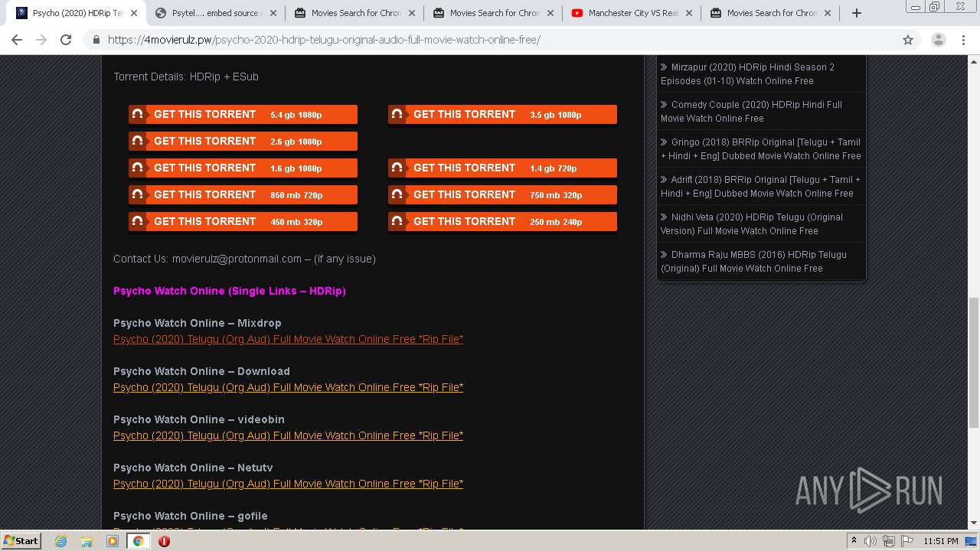Show hidden system tray icons arrow
Viewport: 980px width, 551px height.
[x=854, y=541]
